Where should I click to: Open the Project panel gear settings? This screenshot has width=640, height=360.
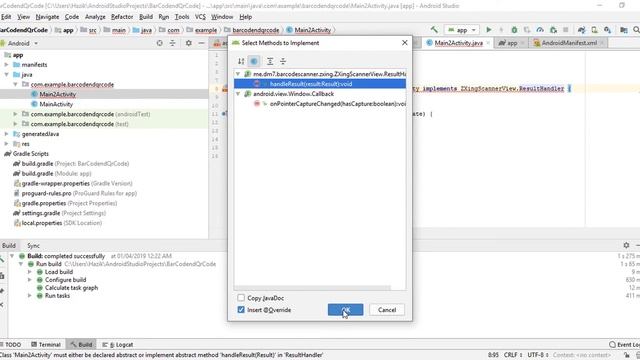pyautogui.click(x=189, y=43)
